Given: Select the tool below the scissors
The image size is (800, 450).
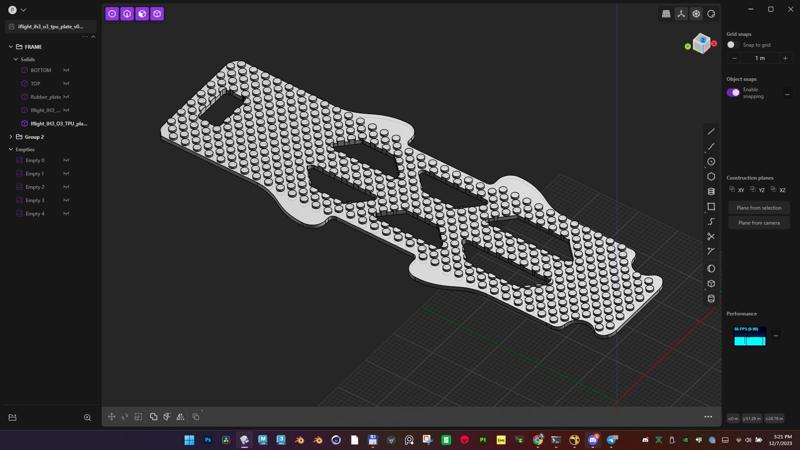Looking at the screenshot, I should click(711, 252).
